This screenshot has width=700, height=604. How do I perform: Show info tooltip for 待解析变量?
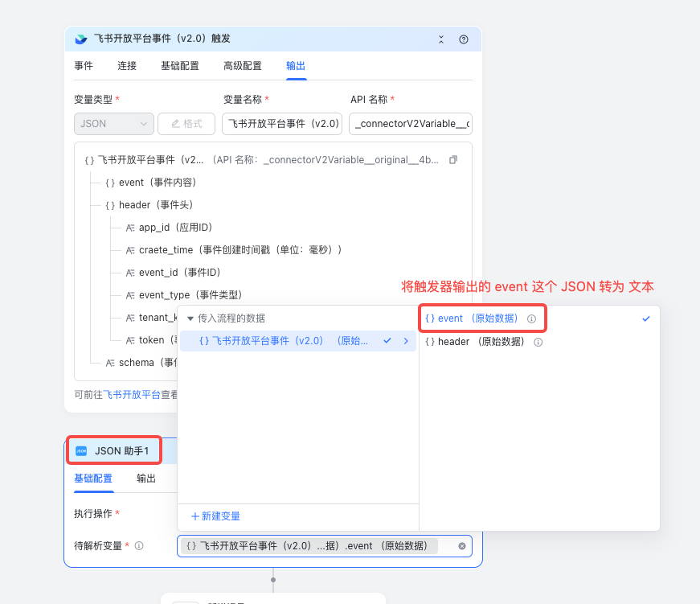139,545
